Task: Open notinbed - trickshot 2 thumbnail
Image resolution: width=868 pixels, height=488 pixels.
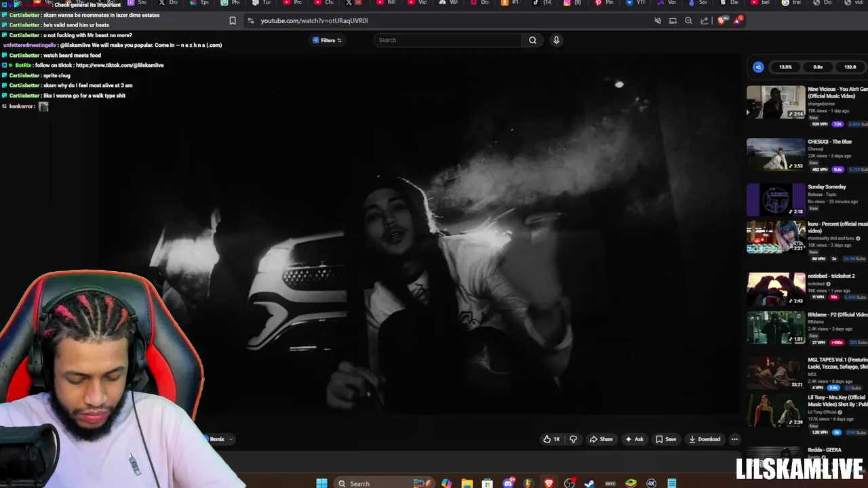Action: click(776, 289)
